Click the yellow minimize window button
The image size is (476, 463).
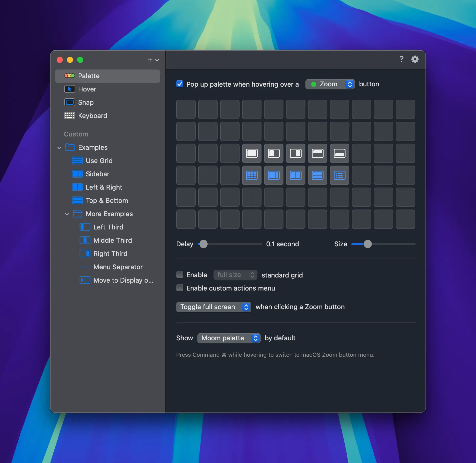(70, 60)
